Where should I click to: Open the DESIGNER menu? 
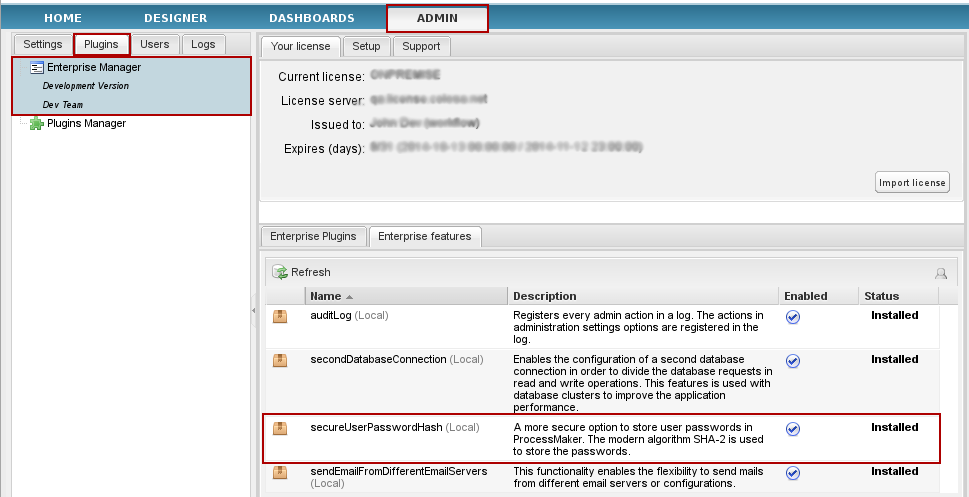(175, 18)
